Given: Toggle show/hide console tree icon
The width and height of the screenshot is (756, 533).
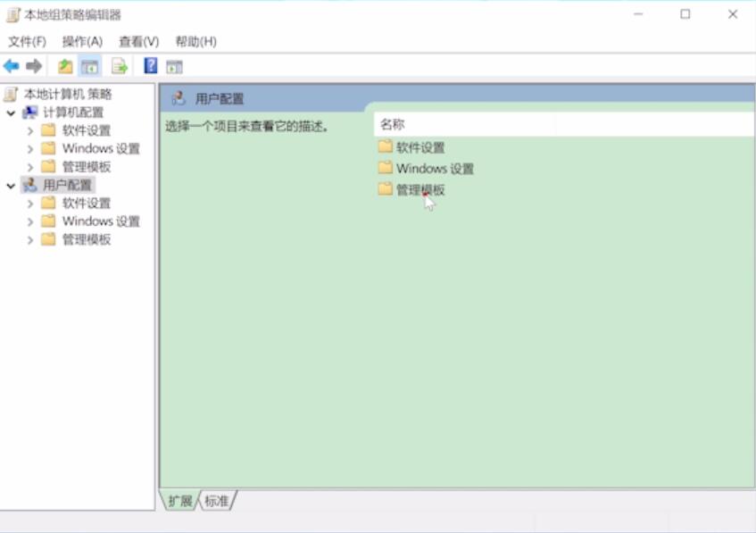Looking at the screenshot, I should point(89,66).
